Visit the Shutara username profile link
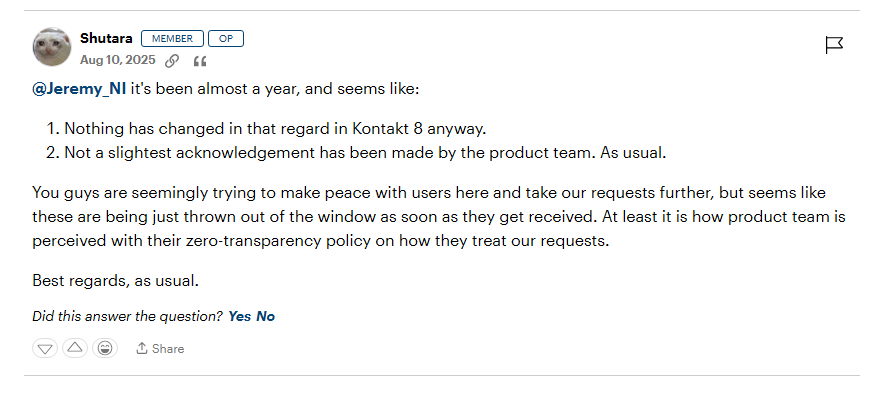 coord(106,38)
